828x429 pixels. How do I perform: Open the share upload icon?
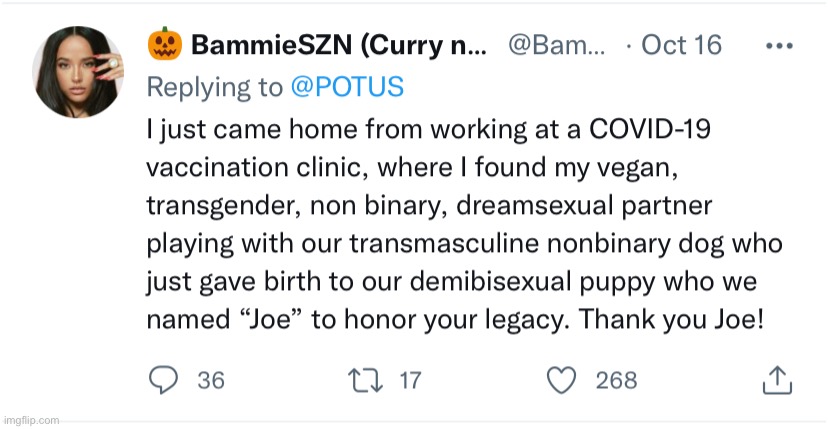[x=777, y=380]
